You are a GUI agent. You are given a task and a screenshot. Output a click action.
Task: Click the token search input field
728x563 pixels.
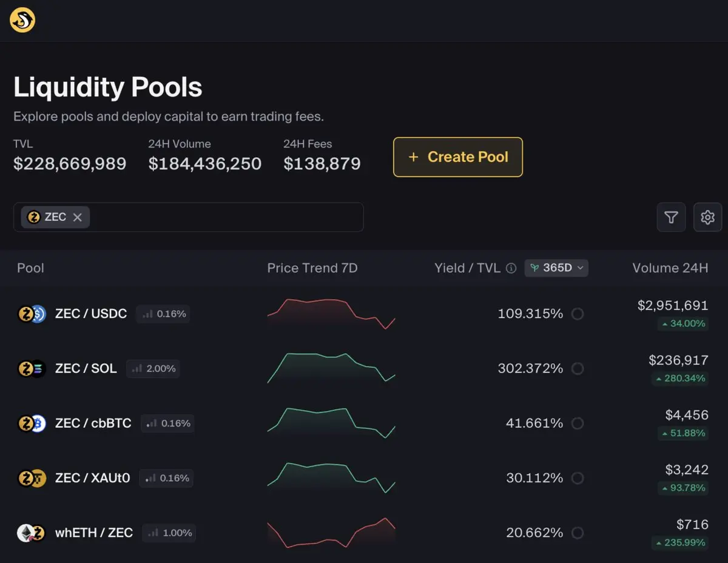pyautogui.click(x=224, y=217)
